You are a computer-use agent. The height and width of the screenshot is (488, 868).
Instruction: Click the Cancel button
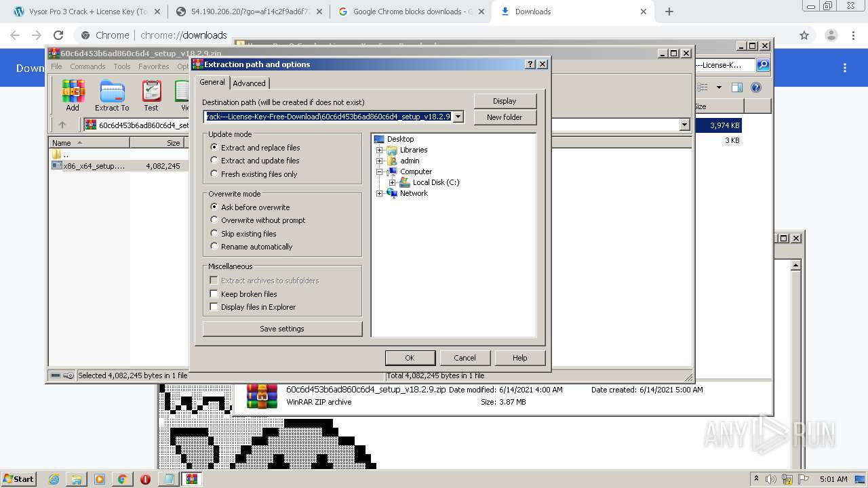pos(465,358)
